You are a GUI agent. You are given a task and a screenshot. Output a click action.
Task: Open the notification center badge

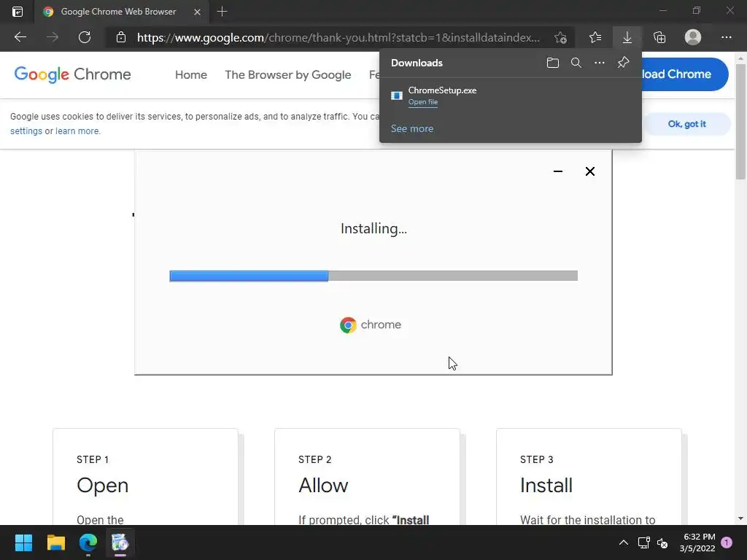pyautogui.click(x=727, y=542)
